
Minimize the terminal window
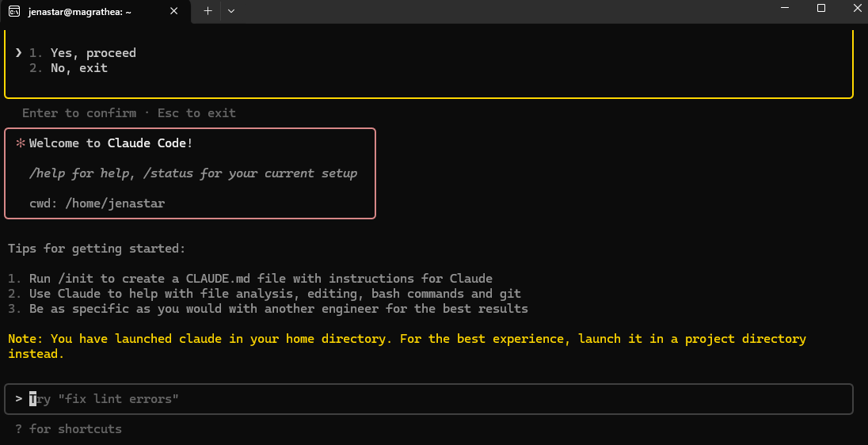(784, 9)
